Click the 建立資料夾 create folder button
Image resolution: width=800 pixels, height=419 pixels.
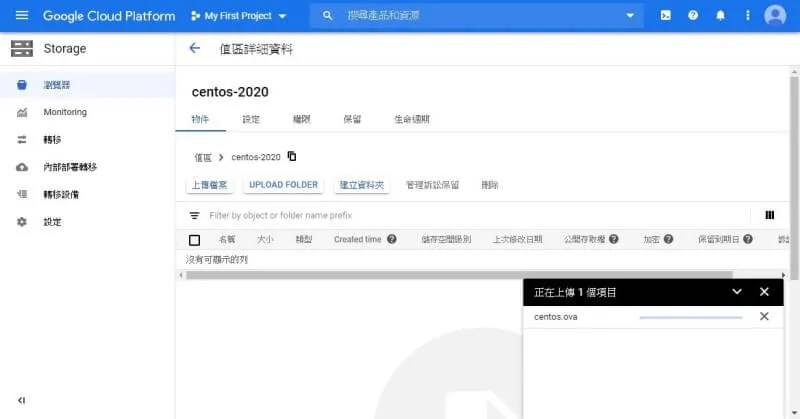tap(362, 185)
